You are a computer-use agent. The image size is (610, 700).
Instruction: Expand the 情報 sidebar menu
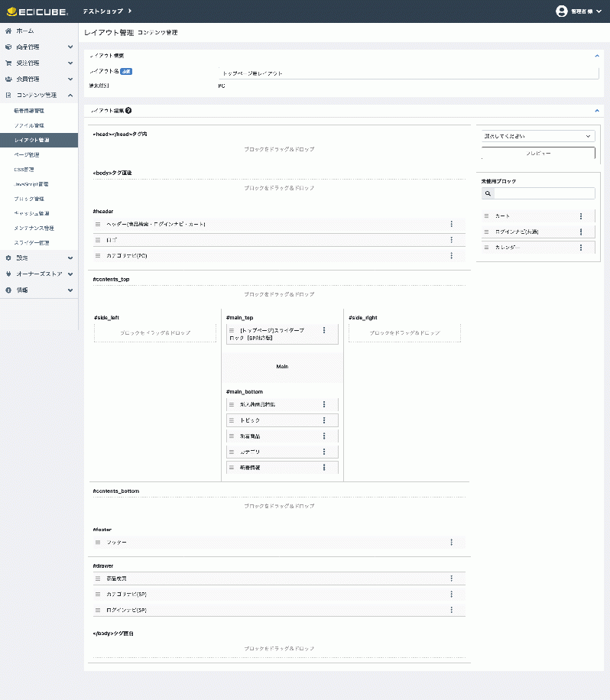(39, 290)
